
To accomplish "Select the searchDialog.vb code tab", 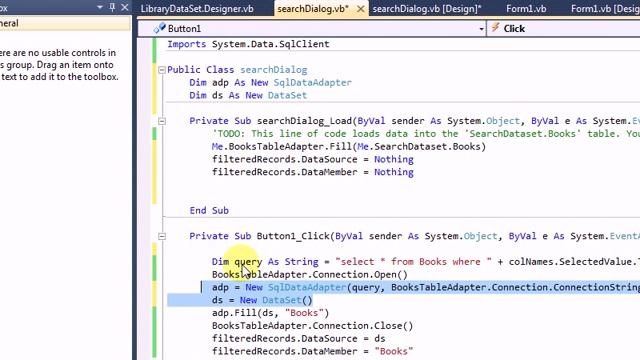I will coord(313,9).
